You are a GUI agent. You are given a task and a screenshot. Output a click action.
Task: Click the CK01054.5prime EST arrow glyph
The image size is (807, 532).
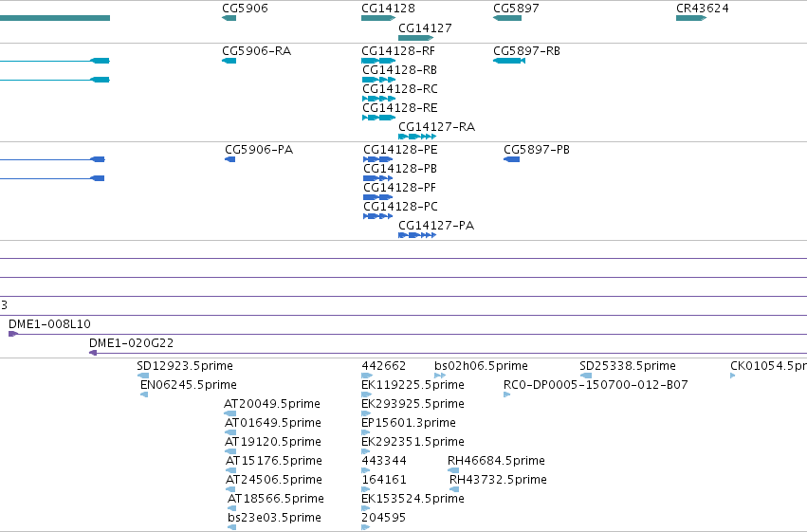click(x=733, y=376)
